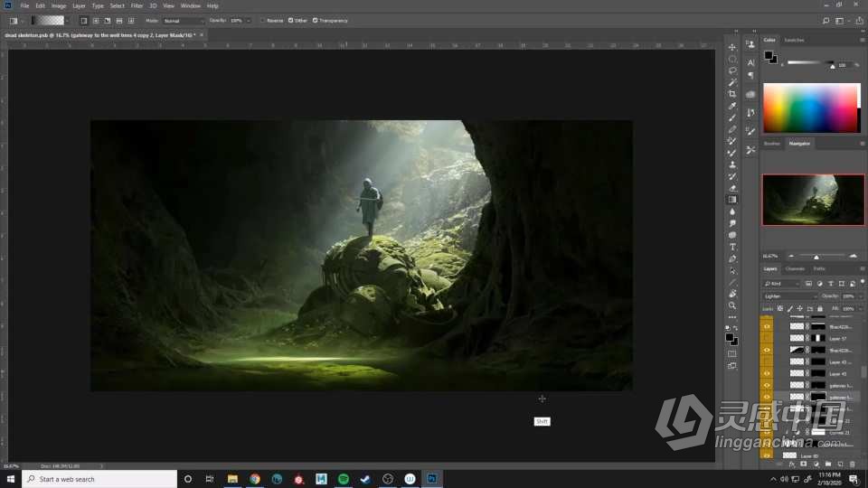Click the color spectrum picker

[812, 108]
